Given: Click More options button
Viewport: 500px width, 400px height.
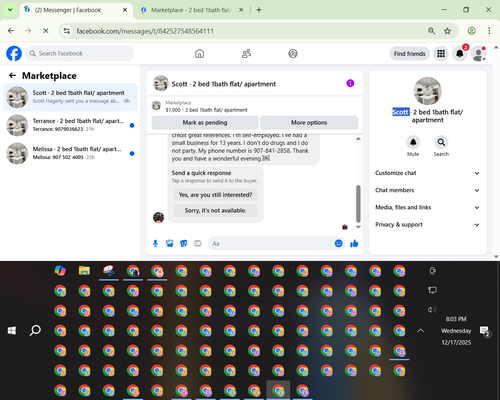Looking at the screenshot, I should coord(309,122).
